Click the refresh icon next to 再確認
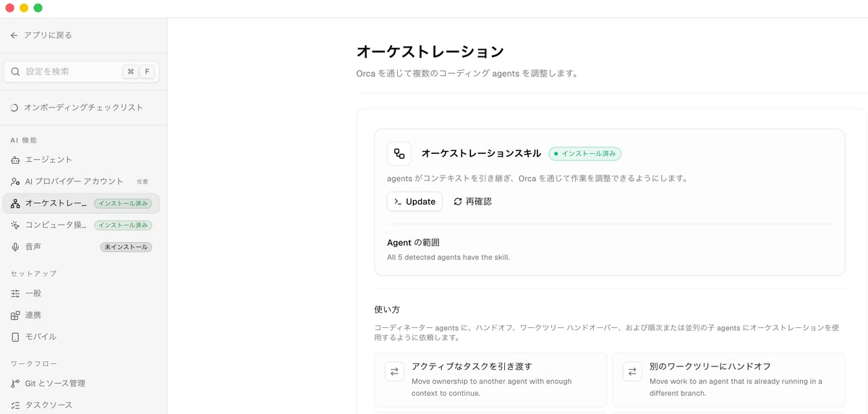The width and height of the screenshot is (868, 414). coord(458,202)
